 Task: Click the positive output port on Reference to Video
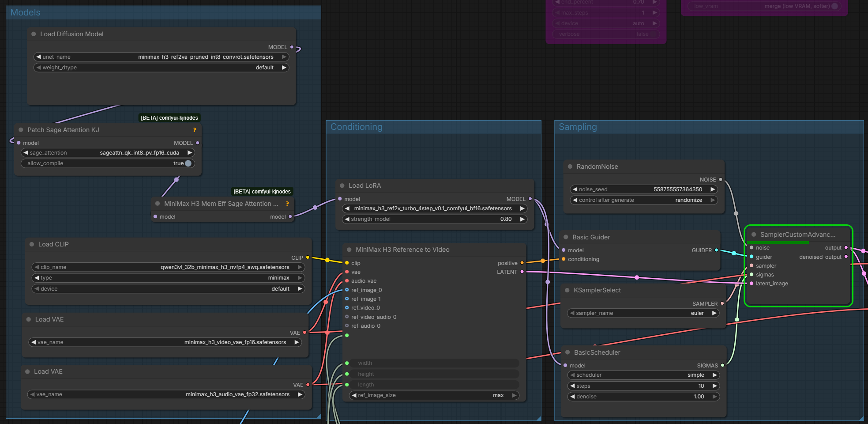coord(522,263)
